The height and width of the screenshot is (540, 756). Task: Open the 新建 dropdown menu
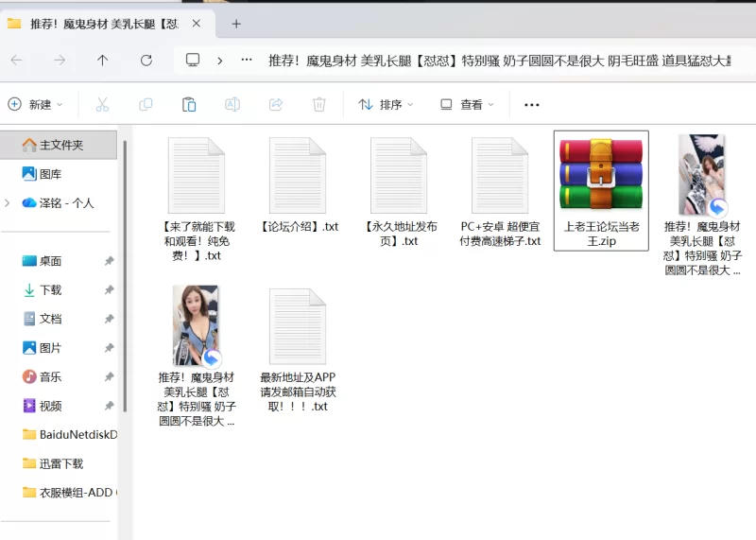[35, 104]
